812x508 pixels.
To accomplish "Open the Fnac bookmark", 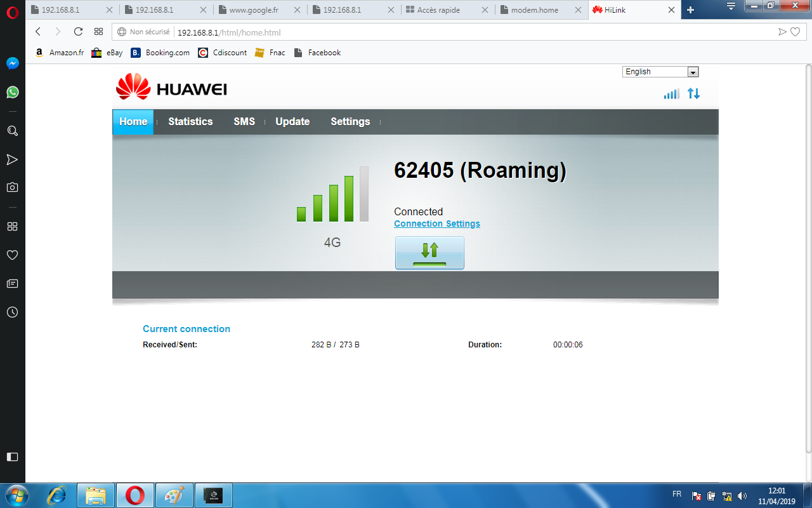I will pyautogui.click(x=270, y=53).
